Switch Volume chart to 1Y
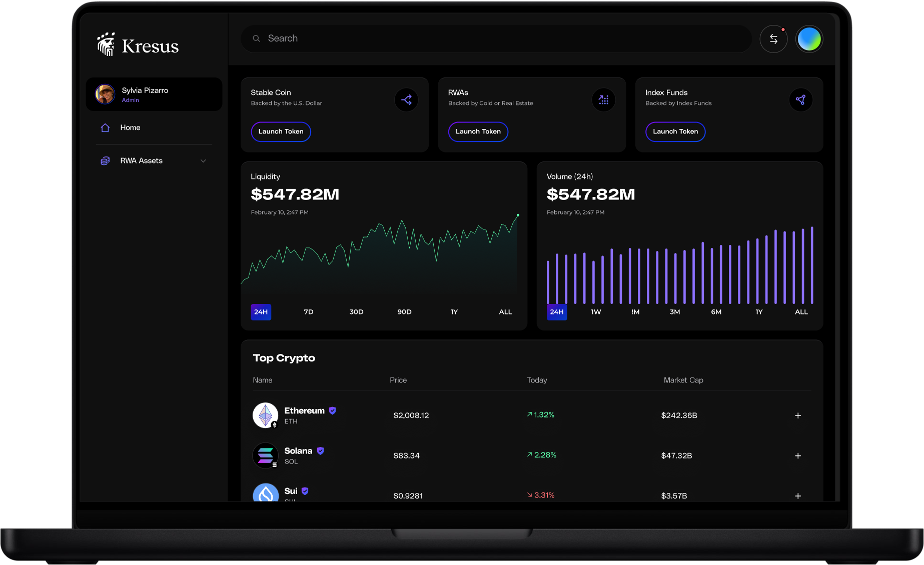This screenshot has height=565, width=924. (x=758, y=311)
